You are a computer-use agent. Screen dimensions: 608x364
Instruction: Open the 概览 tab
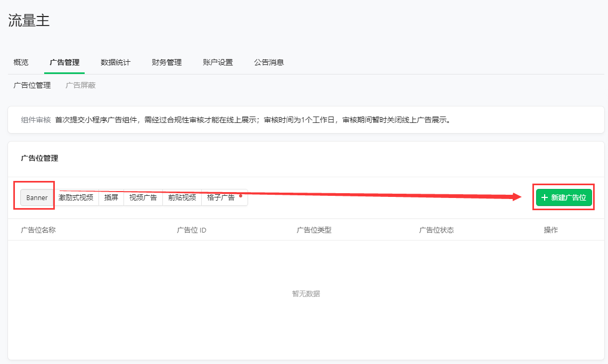click(x=21, y=62)
